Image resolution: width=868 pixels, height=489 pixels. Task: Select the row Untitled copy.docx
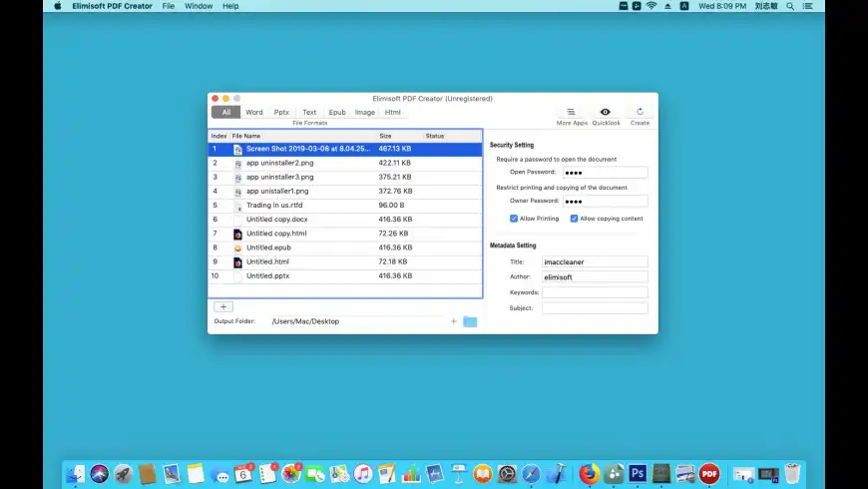[x=345, y=220]
